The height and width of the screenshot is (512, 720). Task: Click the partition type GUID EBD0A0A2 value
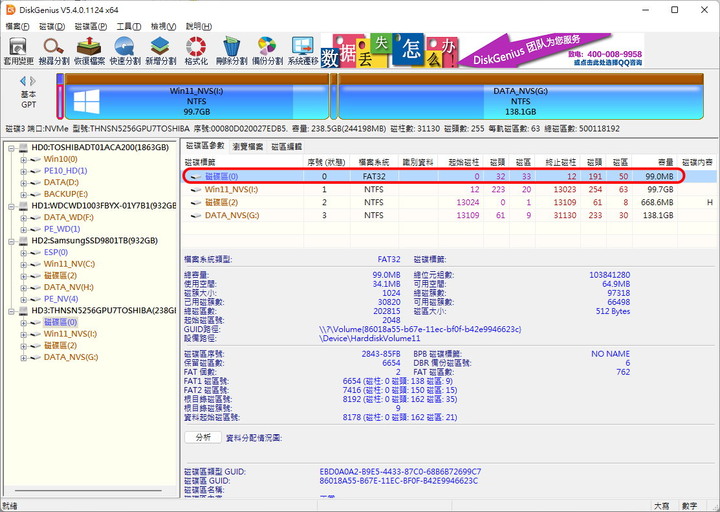[x=400, y=472]
